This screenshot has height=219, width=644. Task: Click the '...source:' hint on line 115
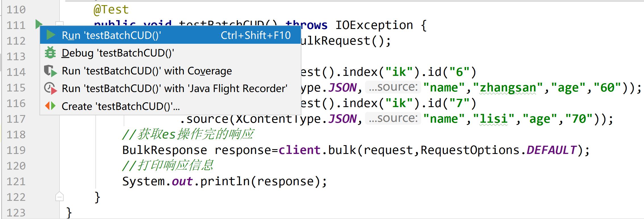393,87
